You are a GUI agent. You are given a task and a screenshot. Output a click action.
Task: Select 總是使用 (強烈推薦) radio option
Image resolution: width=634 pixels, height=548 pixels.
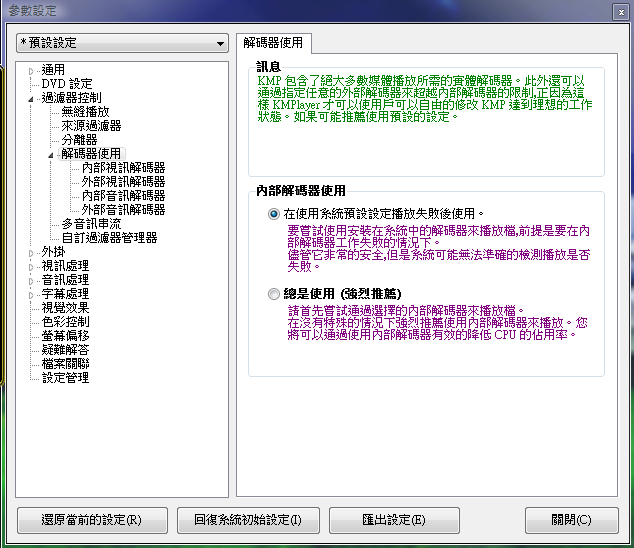pos(275,295)
